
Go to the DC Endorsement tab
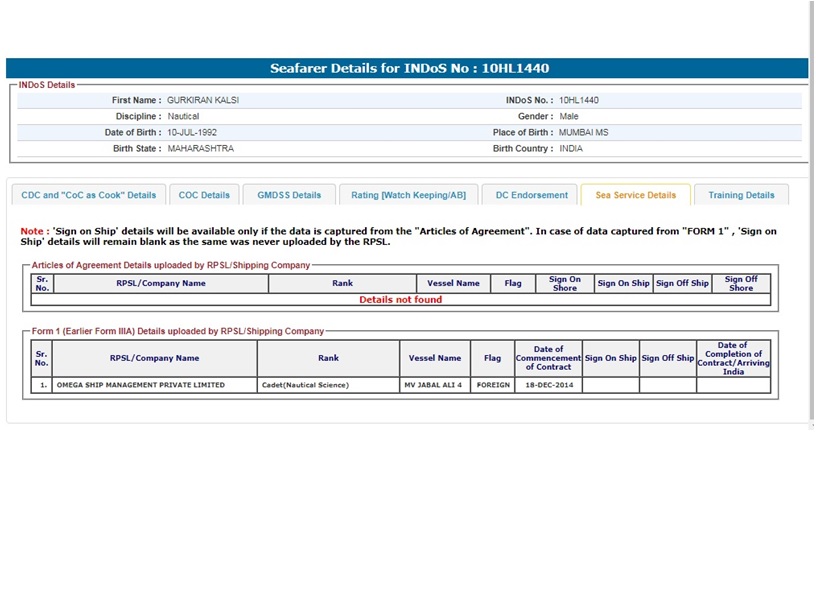click(x=532, y=195)
